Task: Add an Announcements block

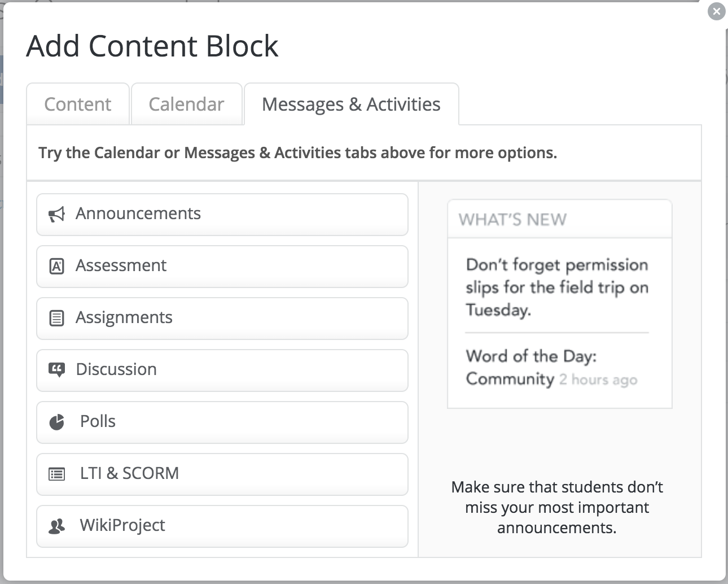Action: coord(222,214)
